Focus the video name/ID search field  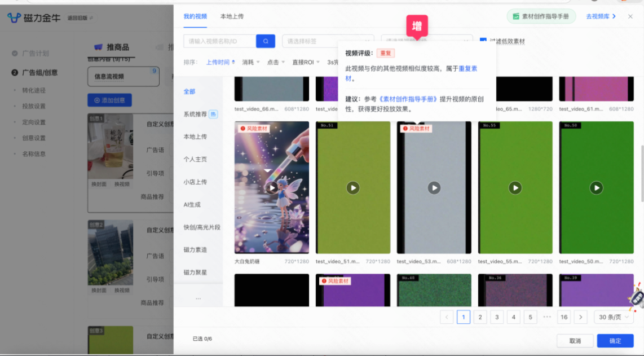tap(220, 41)
